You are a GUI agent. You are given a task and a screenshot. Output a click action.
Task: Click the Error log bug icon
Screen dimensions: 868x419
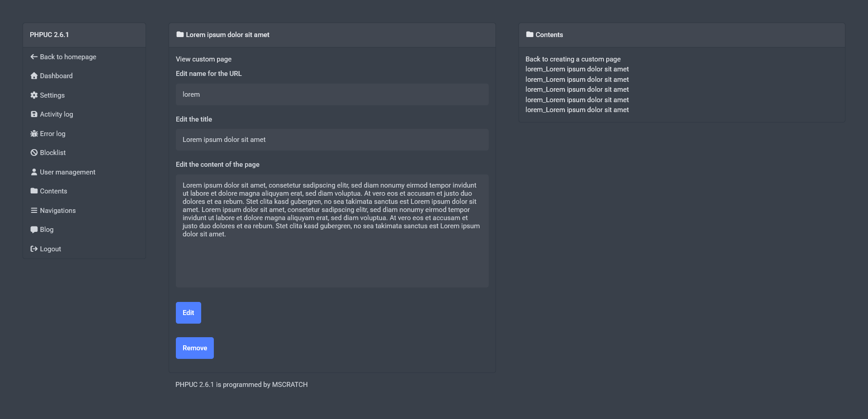tap(34, 134)
